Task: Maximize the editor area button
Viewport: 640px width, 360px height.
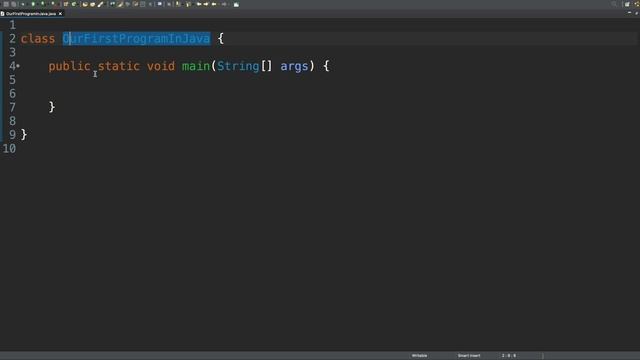Action: (636, 13)
